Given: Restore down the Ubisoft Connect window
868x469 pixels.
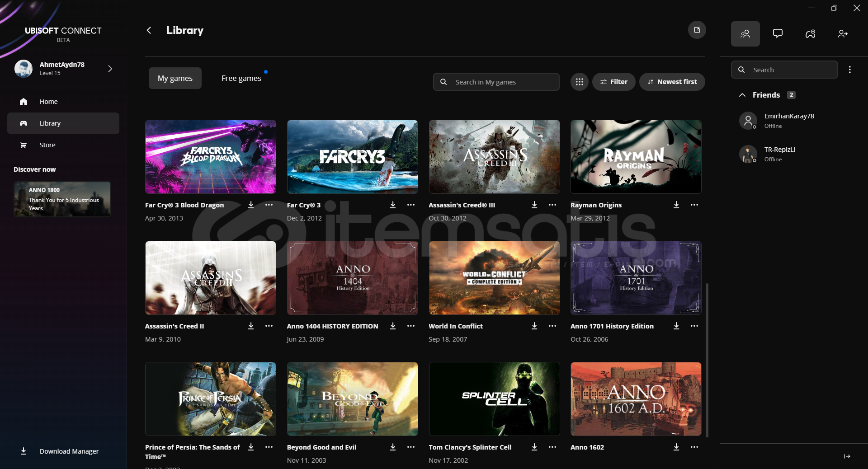Looking at the screenshot, I should [834, 8].
